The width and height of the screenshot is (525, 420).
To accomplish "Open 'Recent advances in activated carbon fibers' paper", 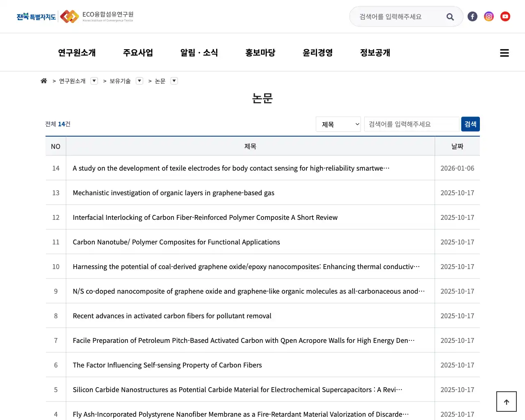I will (x=172, y=316).
